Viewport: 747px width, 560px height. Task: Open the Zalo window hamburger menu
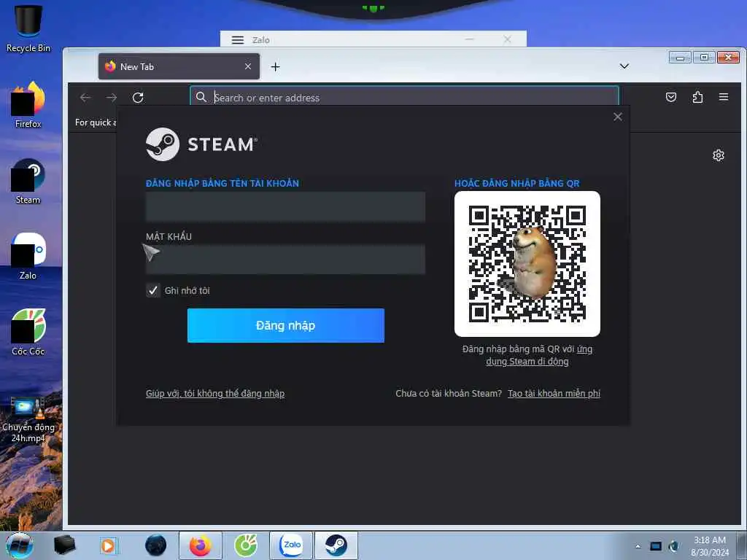coord(238,40)
